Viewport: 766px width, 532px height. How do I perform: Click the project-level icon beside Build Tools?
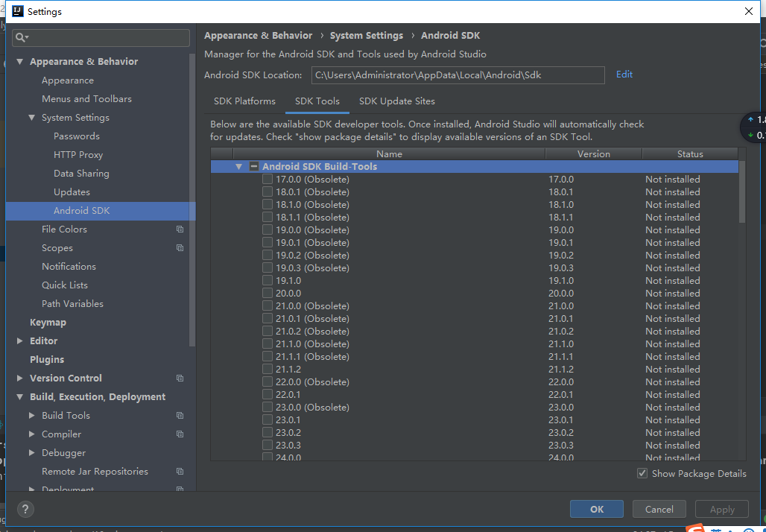click(x=180, y=415)
